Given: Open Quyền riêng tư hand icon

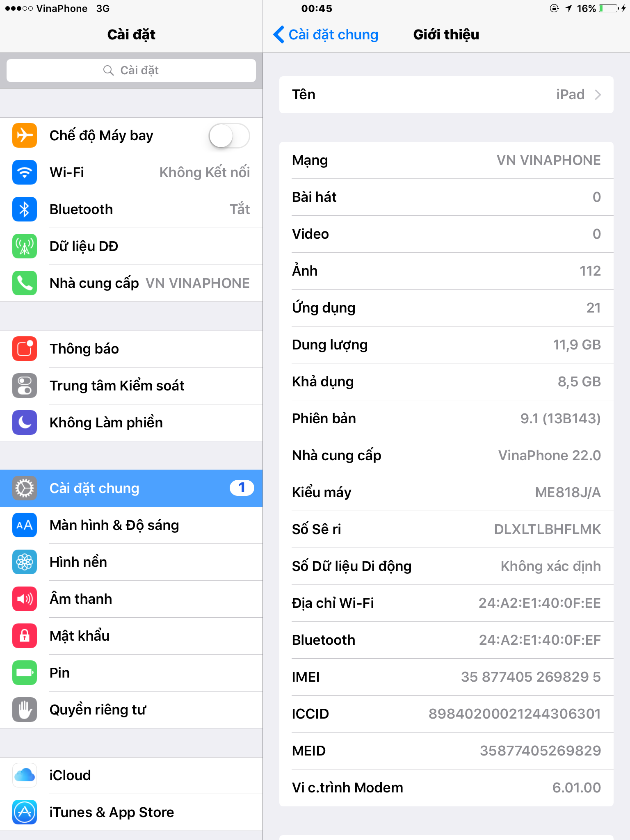Looking at the screenshot, I should click(x=25, y=710).
